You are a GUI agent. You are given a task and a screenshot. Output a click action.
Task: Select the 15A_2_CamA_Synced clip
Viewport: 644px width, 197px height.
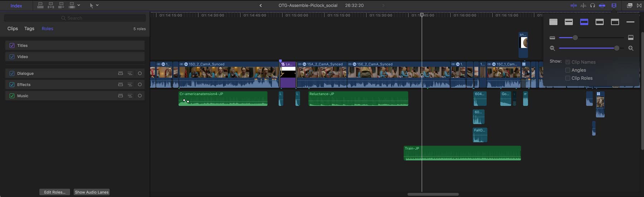[x=322, y=75]
